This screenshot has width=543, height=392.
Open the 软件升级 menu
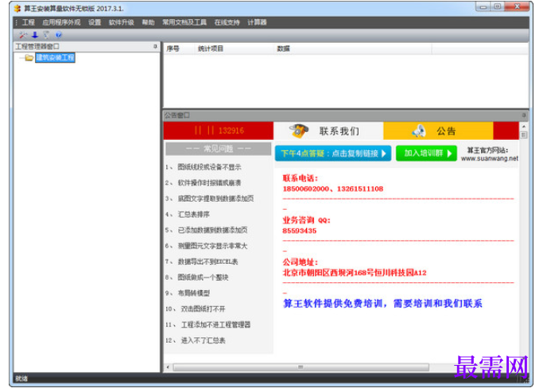(x=121, y=22)
